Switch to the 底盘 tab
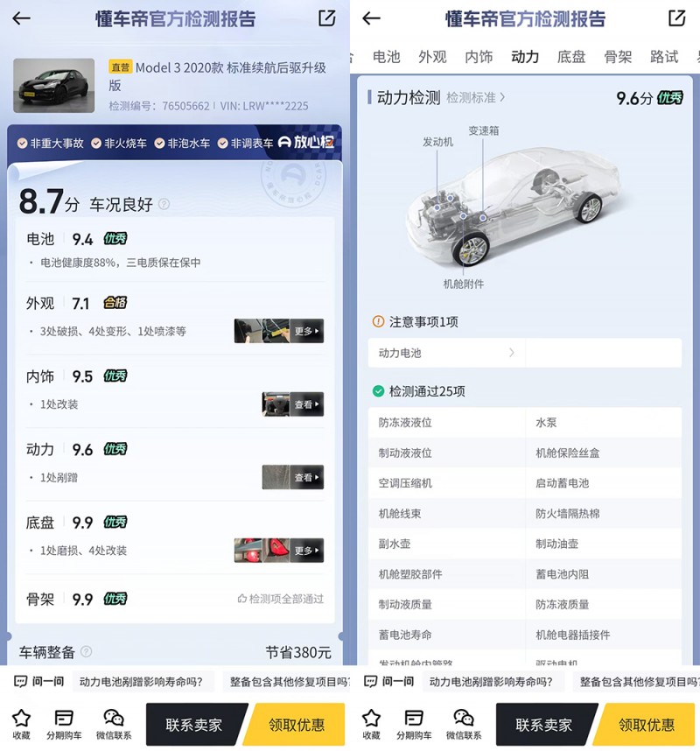 [570, 56]
